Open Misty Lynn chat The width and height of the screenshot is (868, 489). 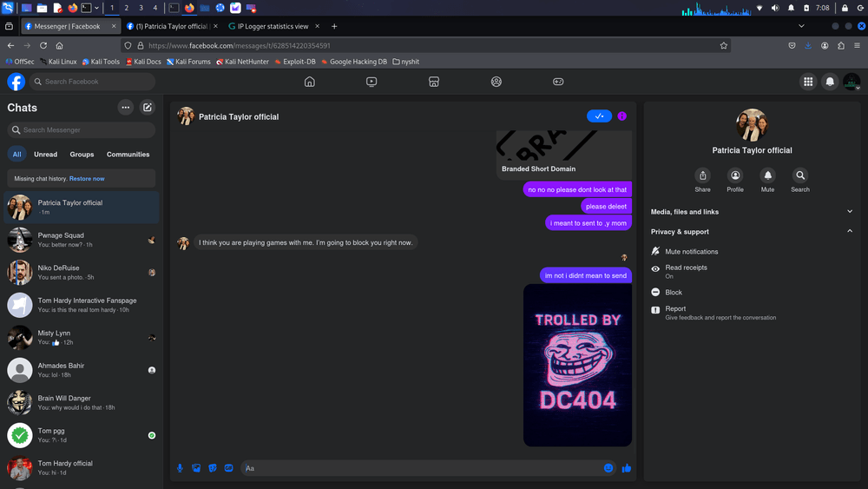coord(82,338)
